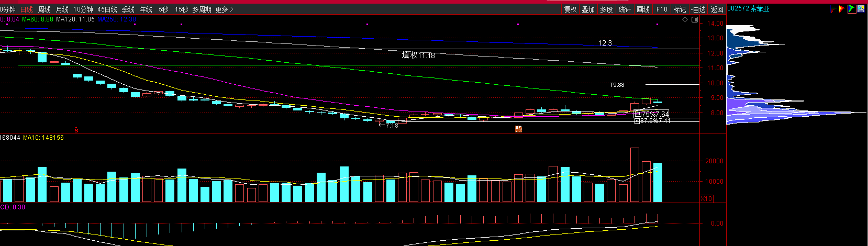Viewport: 868px width, 246px height.
Task: Select the 15秒 period tab
Action: coord(181,9)
